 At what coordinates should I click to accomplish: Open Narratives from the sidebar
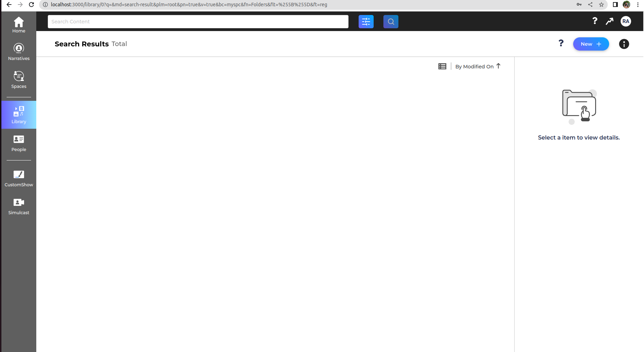(x=19, y=52)
